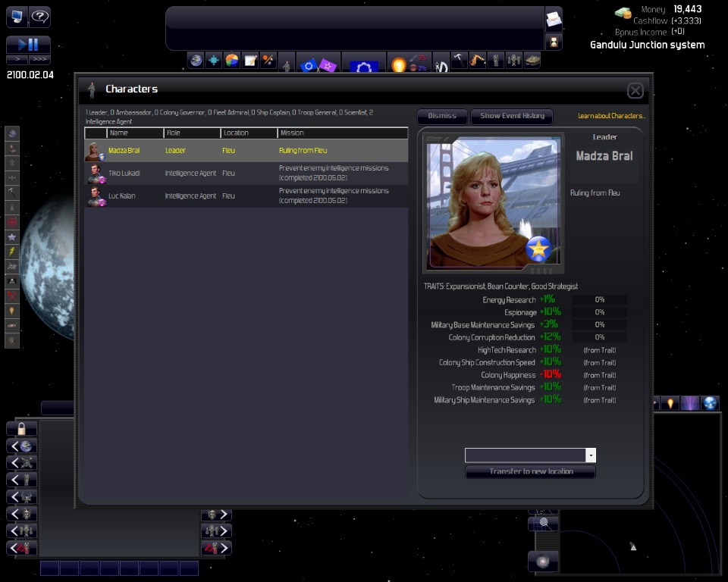Open the single ship toolbar icon
The height and width of the screenshot is (582, 728).
coord(496,61)
